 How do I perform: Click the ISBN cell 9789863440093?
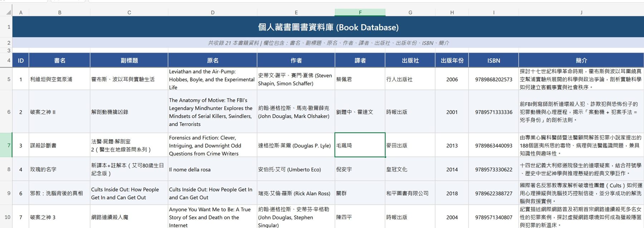pos(494,145)
